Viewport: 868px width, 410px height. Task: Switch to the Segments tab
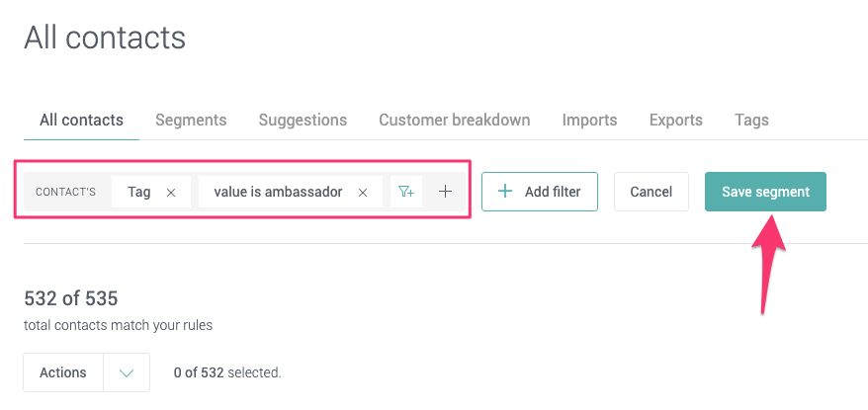coord(191,120)
